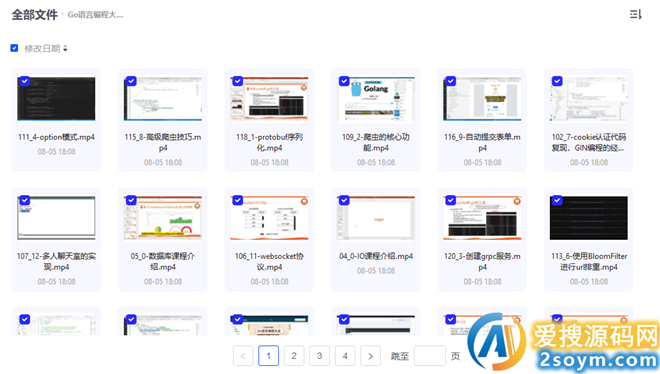Select page 2 in pagination

click(x=294, y=356)
